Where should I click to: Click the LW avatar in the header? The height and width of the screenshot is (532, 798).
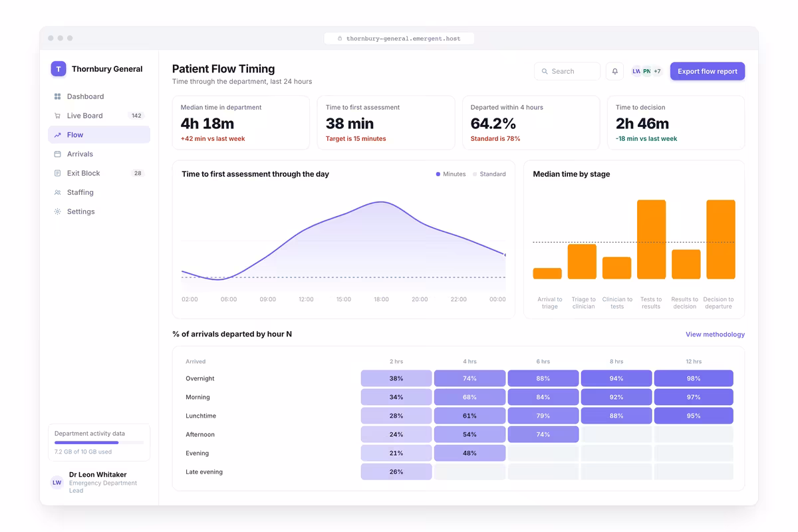pyautogui.click(x=636, y=71)
